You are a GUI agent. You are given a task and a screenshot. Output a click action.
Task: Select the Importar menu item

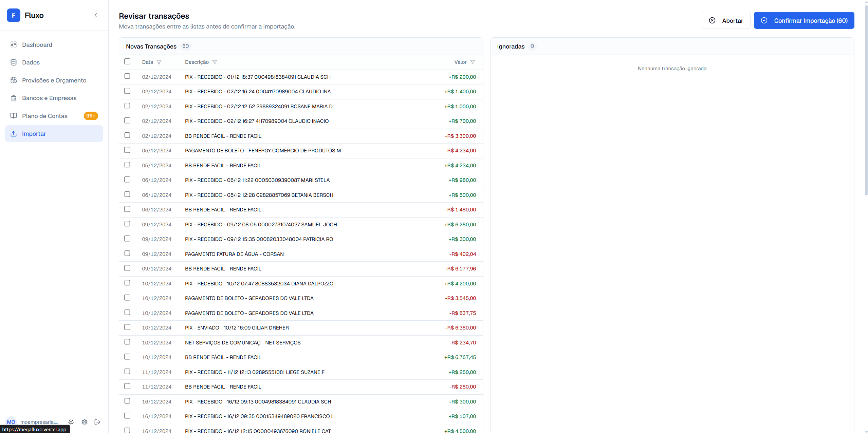54,134
